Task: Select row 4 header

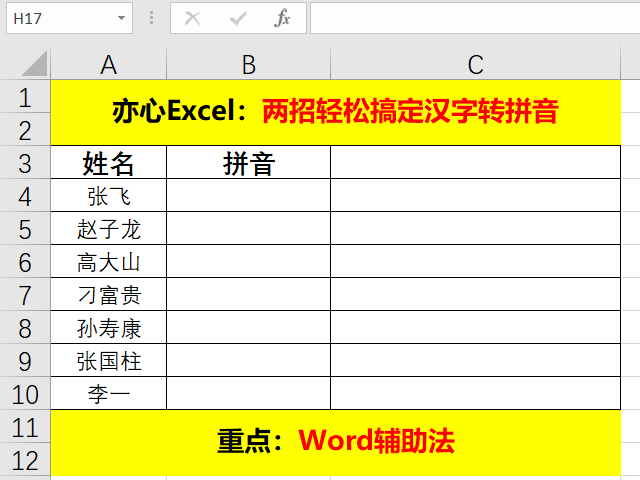Action: click(25, 196)
